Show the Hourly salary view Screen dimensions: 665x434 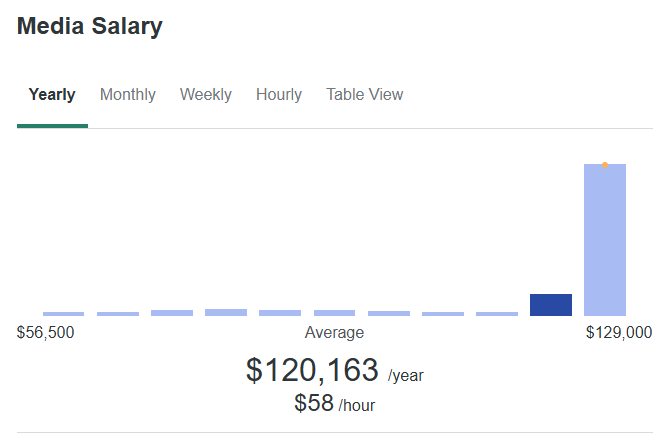(279, 95)
